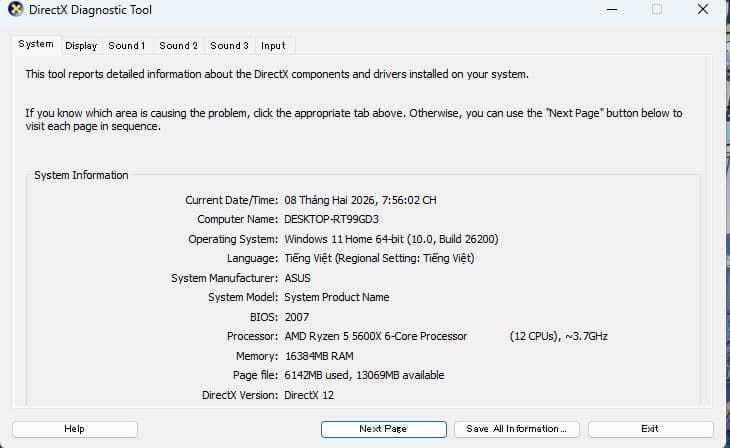The width and height of the screenshot is (730, 448).
Task: Click the System Information group label
Action: click(x=81, y=175)
